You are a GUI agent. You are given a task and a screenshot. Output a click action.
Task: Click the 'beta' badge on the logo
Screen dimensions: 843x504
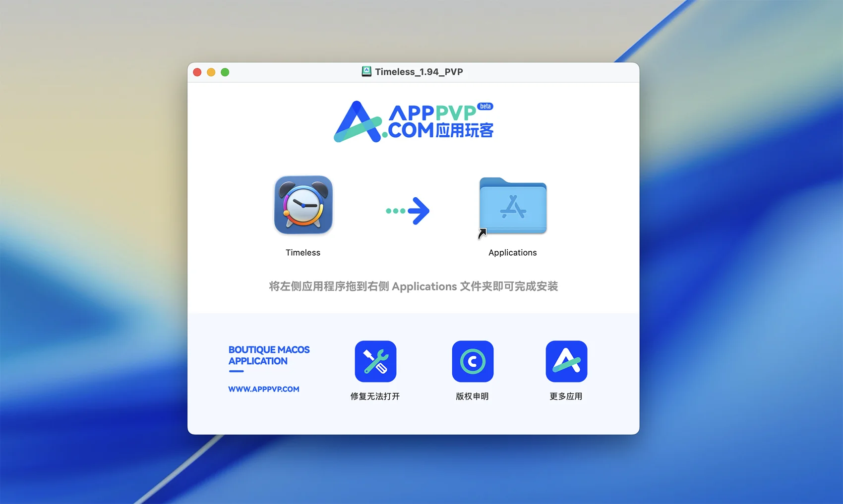tap(485, 106)
